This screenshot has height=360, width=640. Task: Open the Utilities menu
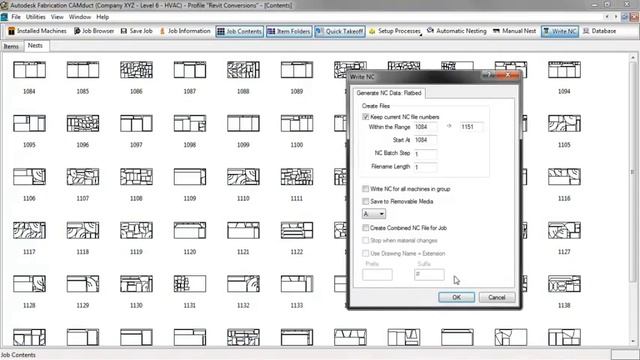click(36, 17)
